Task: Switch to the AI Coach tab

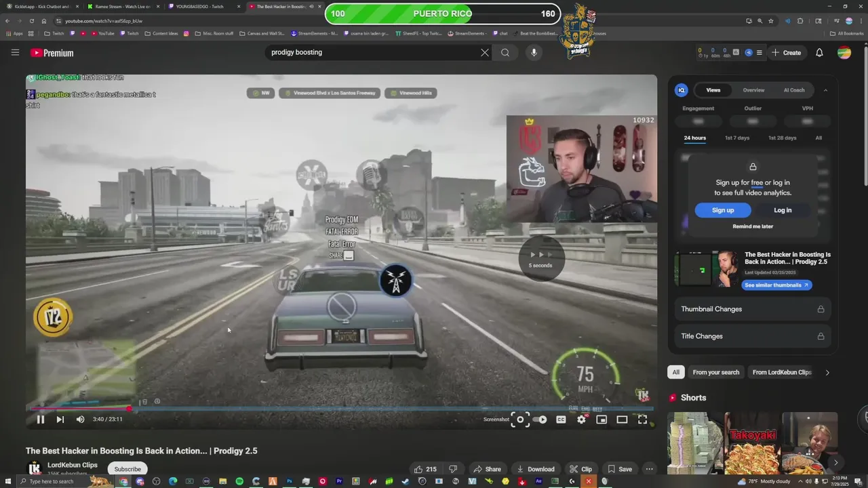Action: [794, 90]
